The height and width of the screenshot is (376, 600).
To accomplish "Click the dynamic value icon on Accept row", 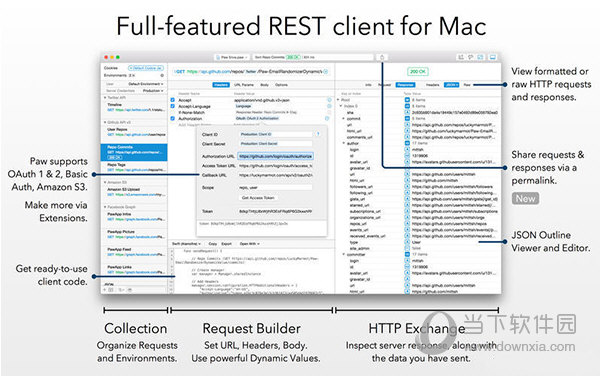I will click(x=329, y=100).
